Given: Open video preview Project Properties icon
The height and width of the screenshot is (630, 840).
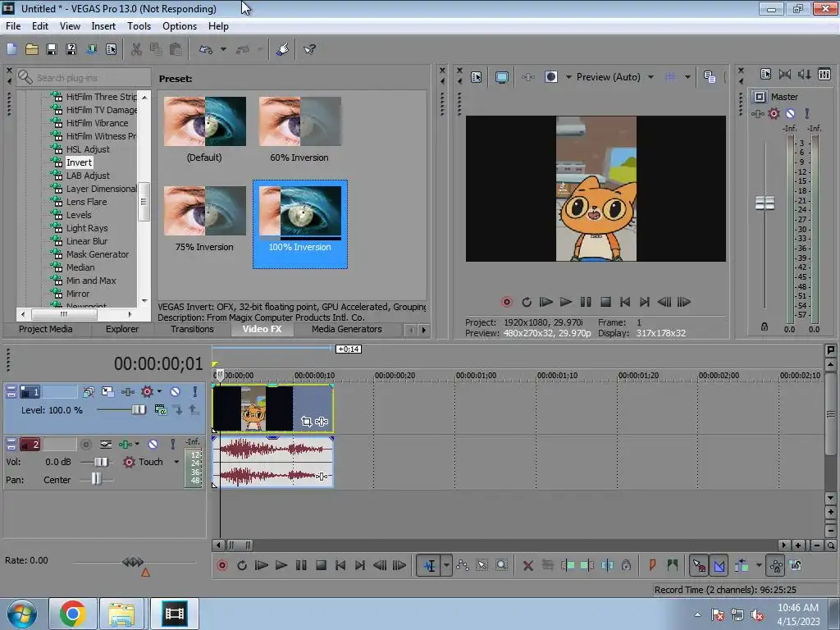Looking at the screenshot, I should click(x=476, y=77).
